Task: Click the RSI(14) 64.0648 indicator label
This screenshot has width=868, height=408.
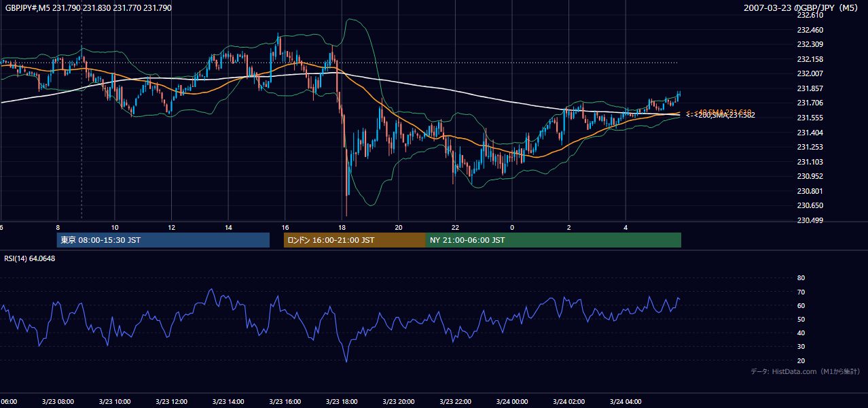Action: pyautogui.click(x=30, y=258)
